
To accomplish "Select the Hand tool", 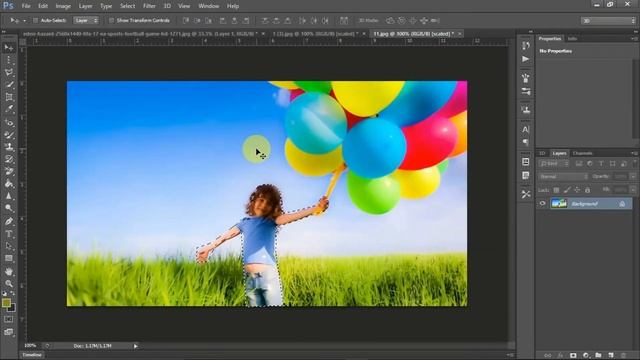I will pos(9,271).
